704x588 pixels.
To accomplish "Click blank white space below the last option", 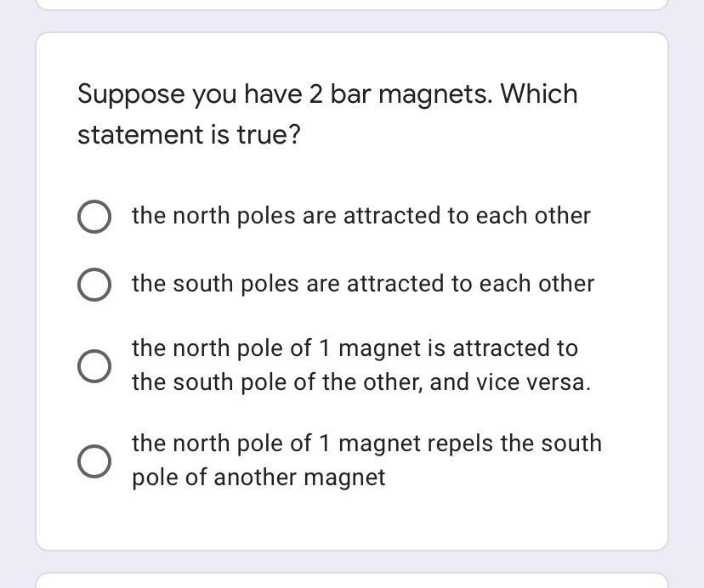I will click(352, 521).
